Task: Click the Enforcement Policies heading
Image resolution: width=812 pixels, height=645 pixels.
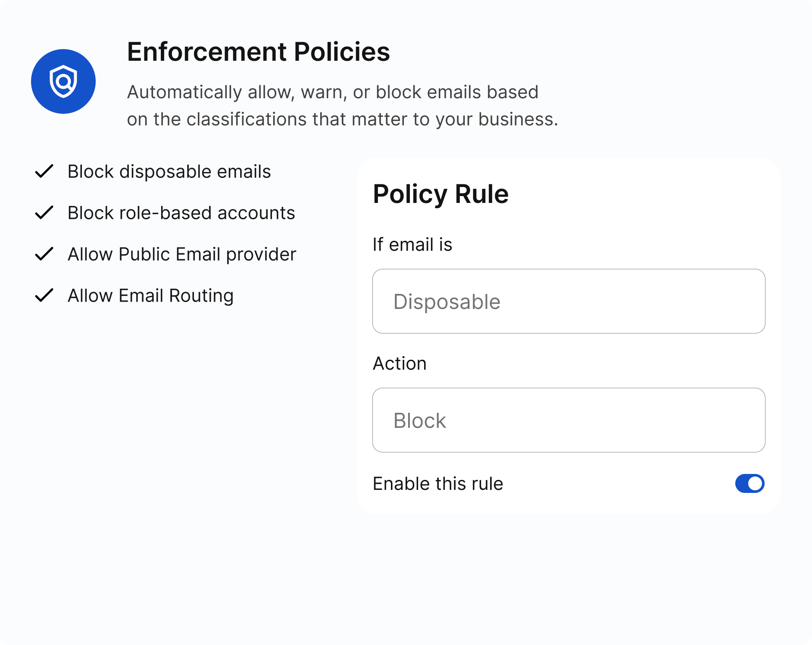Action: (x=259, y=52)
